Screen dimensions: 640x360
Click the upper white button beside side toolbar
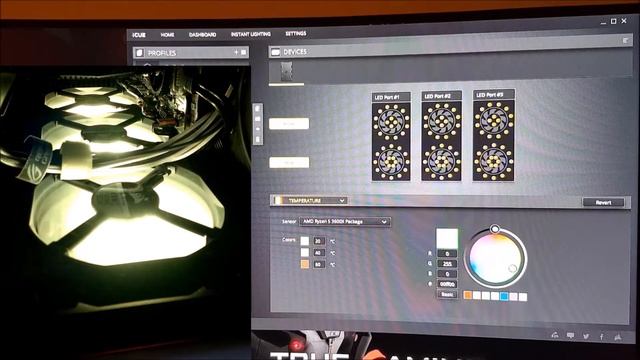(x=289, y=123)
